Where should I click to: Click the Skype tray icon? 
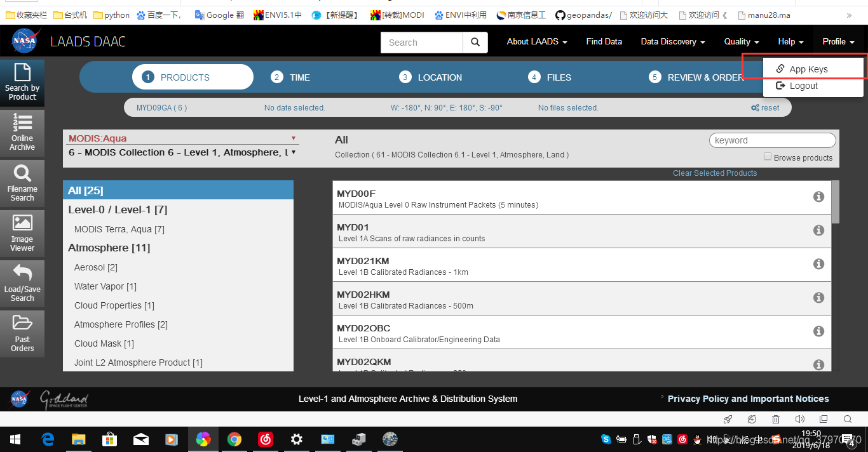point(606,439)
